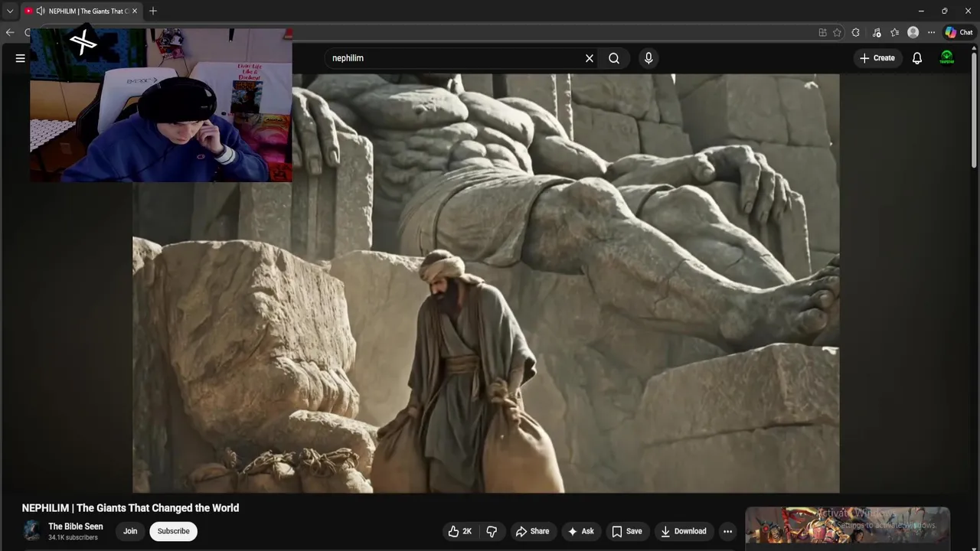Image resolution: width=980 pixels, height=551 pixels.
Task: Open browser Settings and more menu
Action: [931, 32]
